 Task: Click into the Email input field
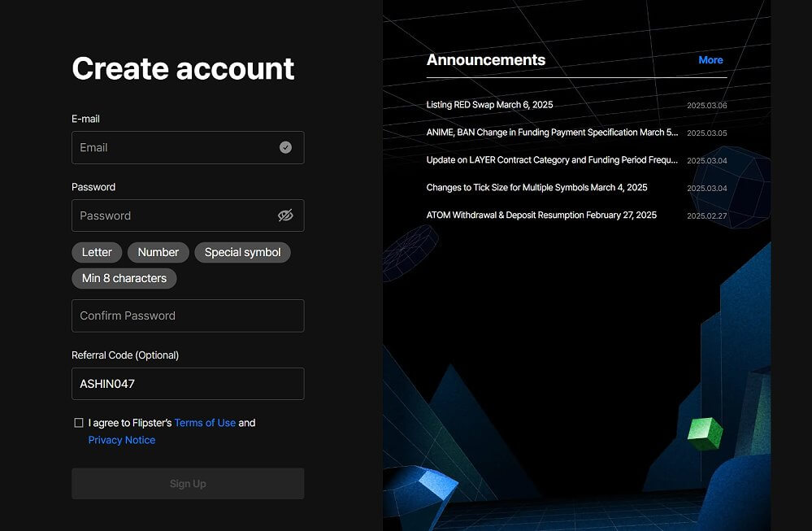point(188,148)
